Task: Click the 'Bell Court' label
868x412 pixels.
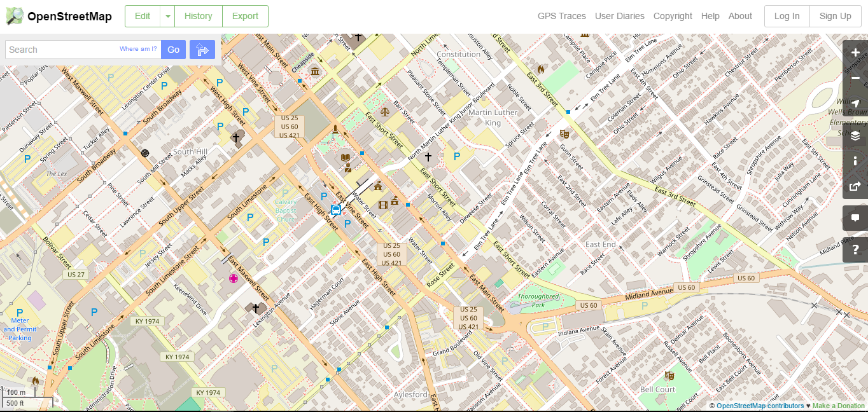Action: (658, 389)
